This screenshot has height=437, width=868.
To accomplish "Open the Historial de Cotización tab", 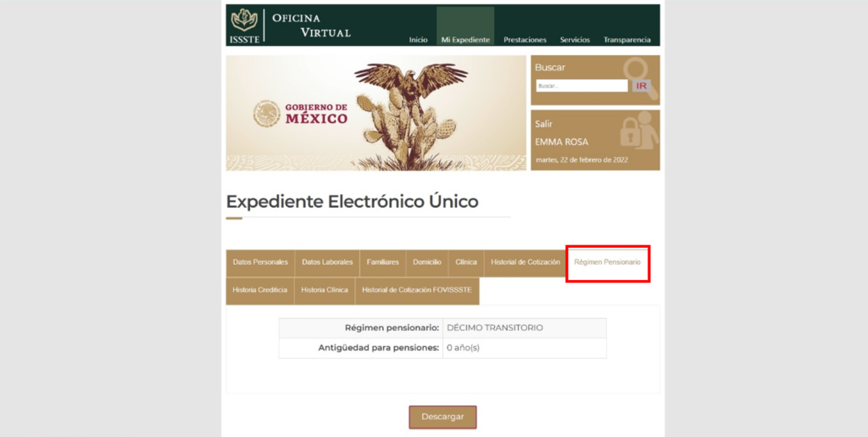I will tap(525, 263).
